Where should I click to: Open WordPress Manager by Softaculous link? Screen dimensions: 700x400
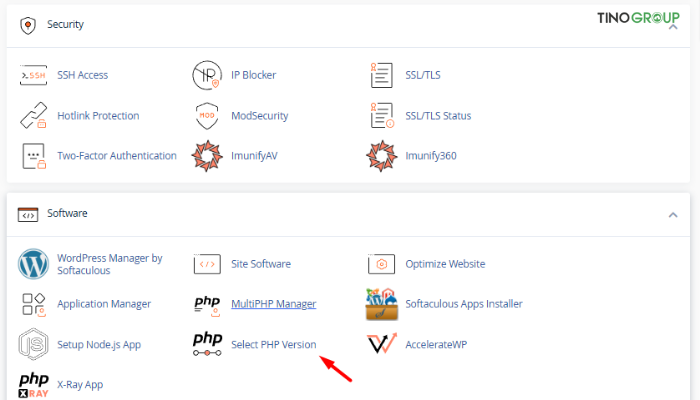(110, 264)
